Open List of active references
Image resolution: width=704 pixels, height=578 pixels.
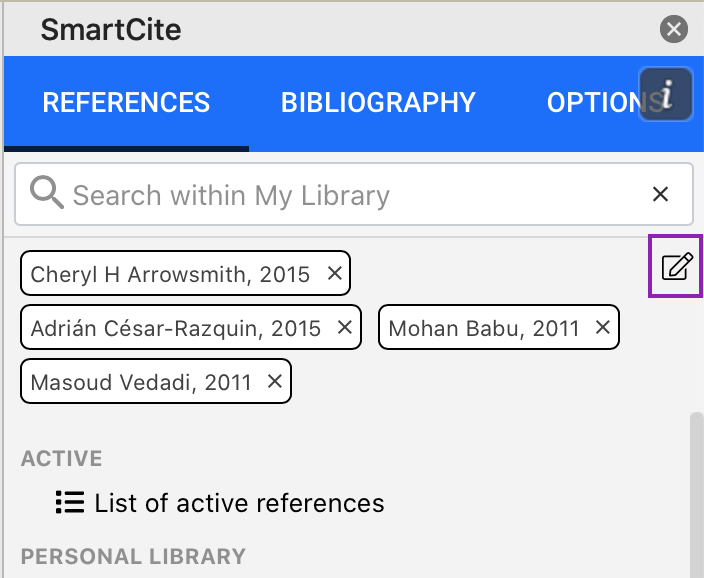click(239, 502)
